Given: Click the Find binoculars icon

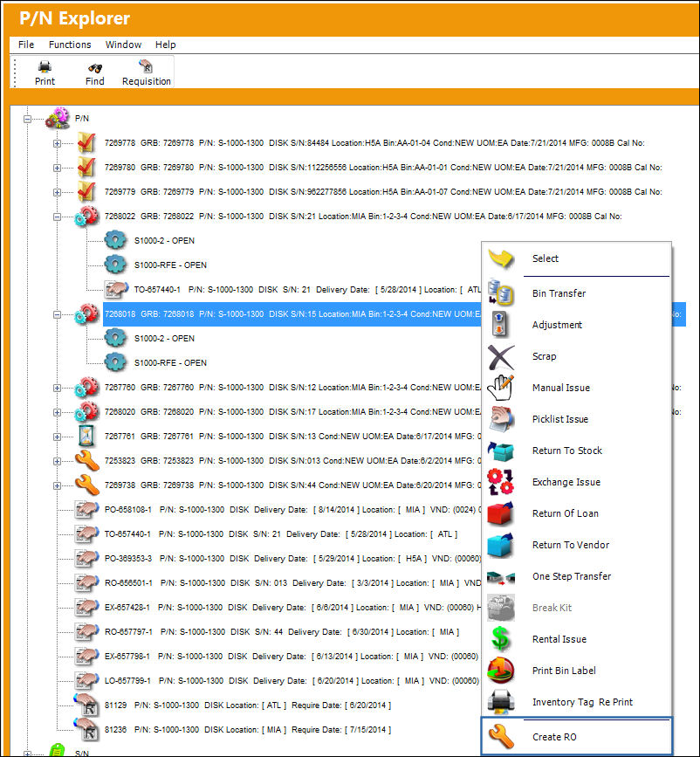Looking at the screenshot, I should click(94, 67).
